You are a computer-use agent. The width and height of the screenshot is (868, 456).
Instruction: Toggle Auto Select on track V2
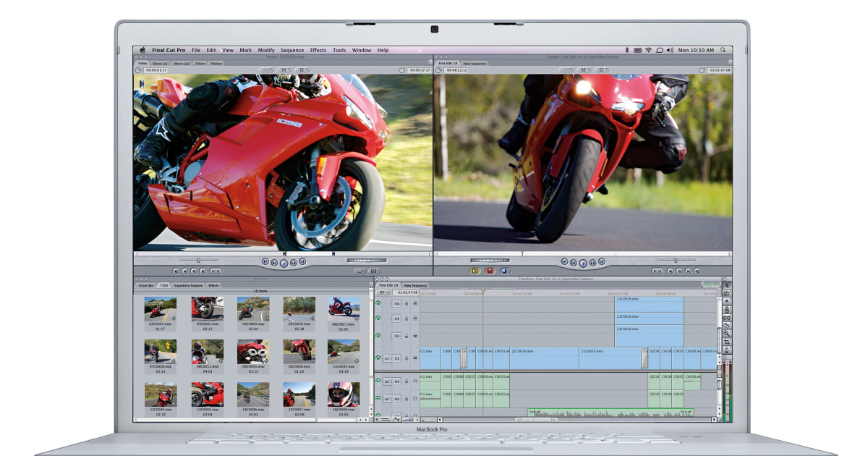pos(415,336)
